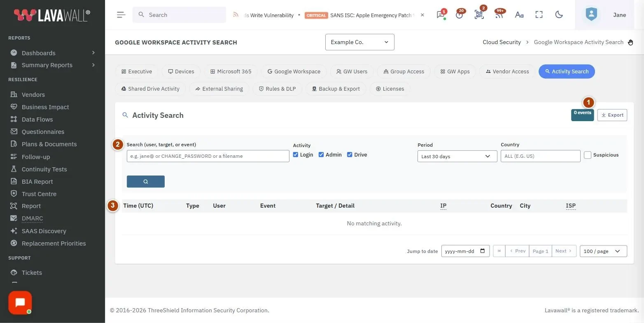Click the Next page button
This screenshot has height=323, width=644.
(564, 251)
